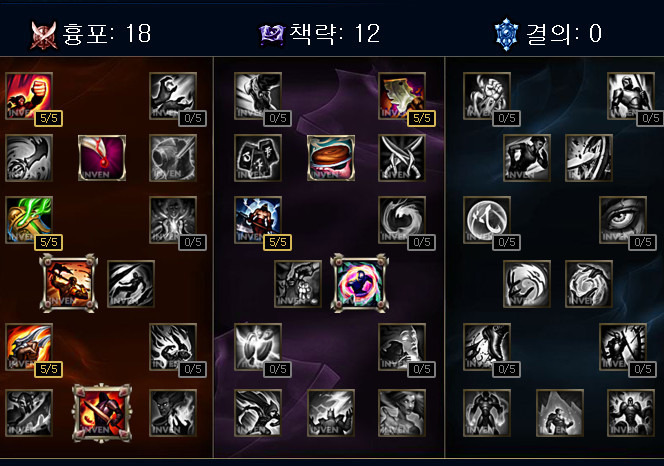664x466 pixels.
Task: Click the fiery Battering Blows mastery at 5/5
Action: (29, 347)
